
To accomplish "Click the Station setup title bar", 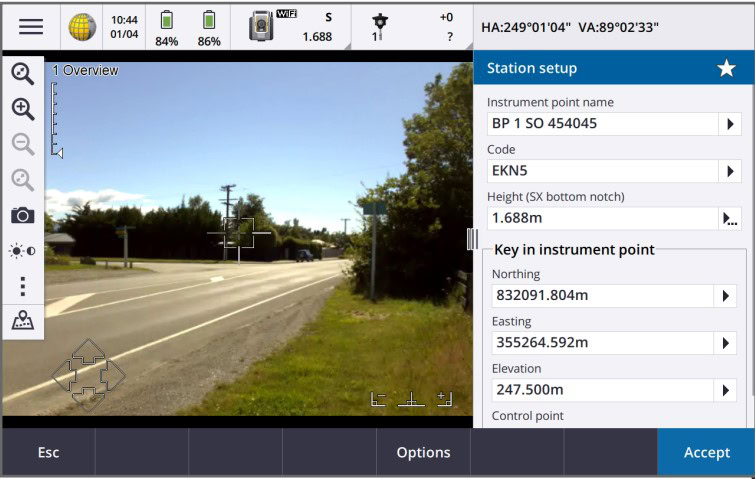I will pos(613,68).
